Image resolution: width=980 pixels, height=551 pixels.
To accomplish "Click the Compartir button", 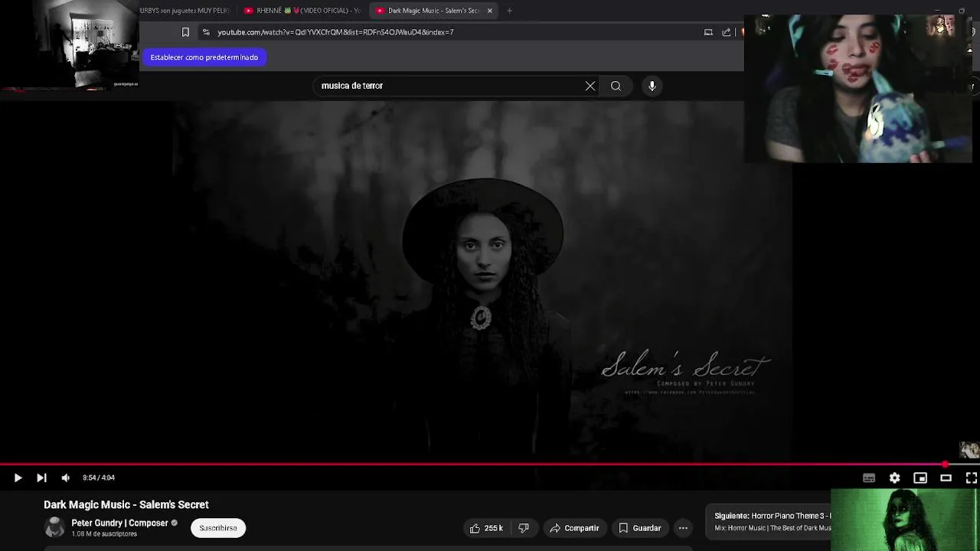I will click(x=574, y=528).
